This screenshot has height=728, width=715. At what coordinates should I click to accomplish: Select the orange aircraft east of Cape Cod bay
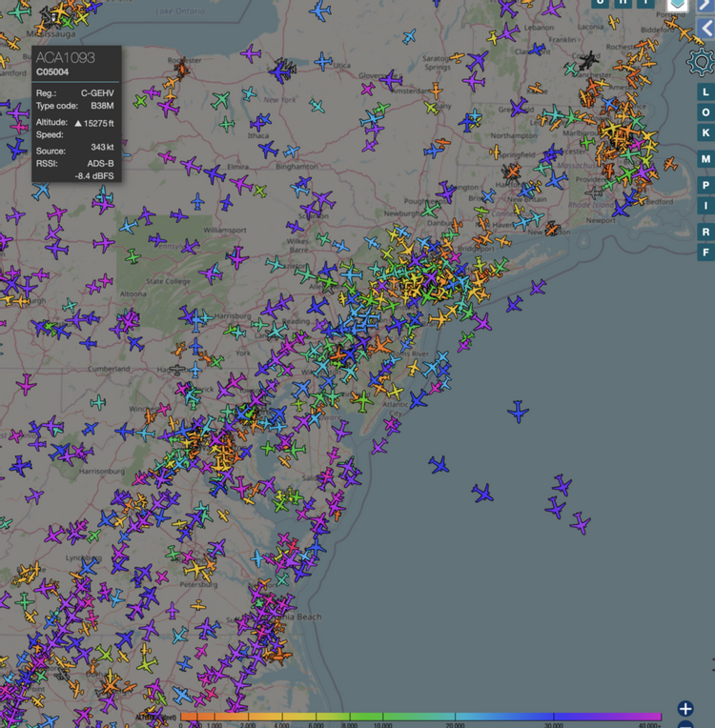[670, 164]
